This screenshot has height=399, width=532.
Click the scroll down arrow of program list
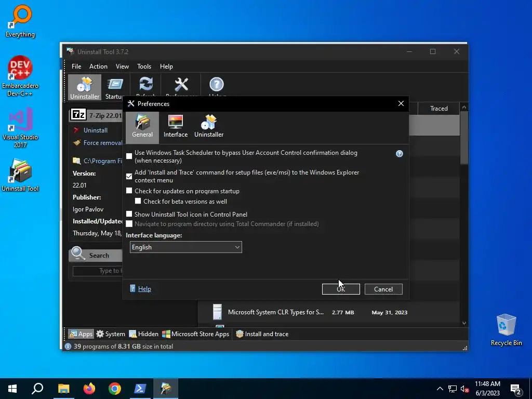[464, 323]
